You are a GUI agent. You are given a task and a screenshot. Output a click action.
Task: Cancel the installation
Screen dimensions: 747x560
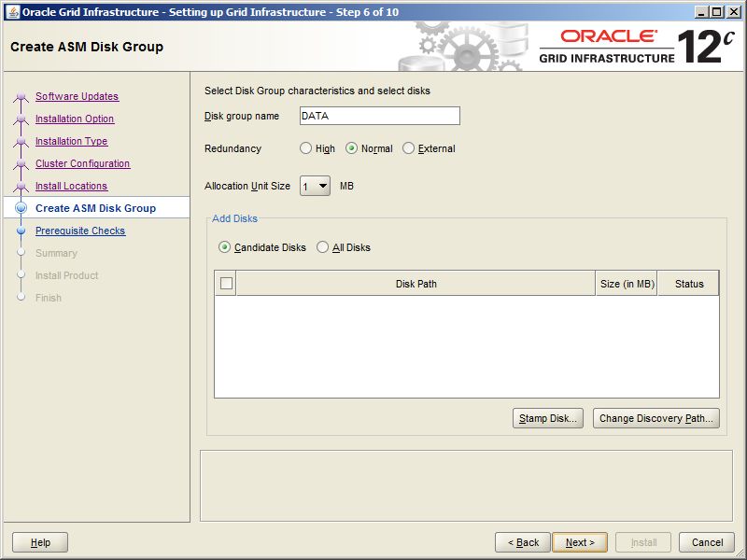point(707,542)
